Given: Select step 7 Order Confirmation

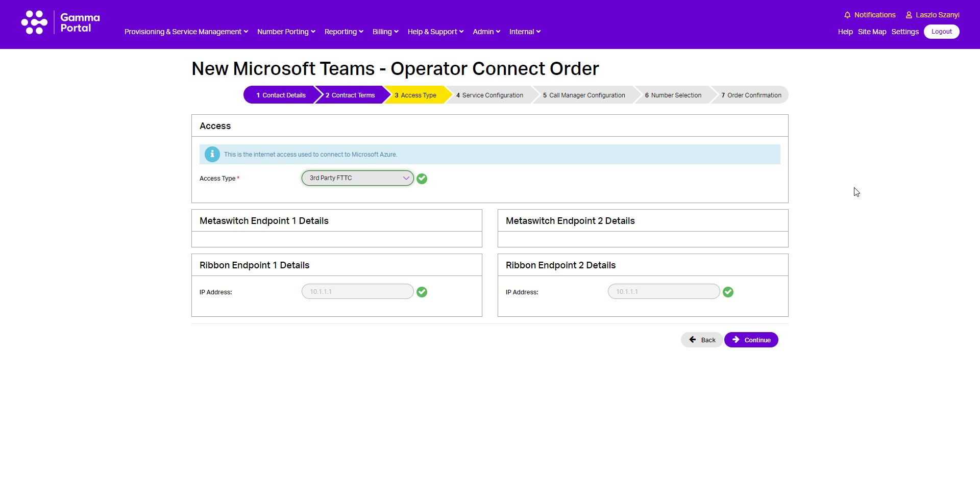Looking at the screenshot, I should pos(751,95).
